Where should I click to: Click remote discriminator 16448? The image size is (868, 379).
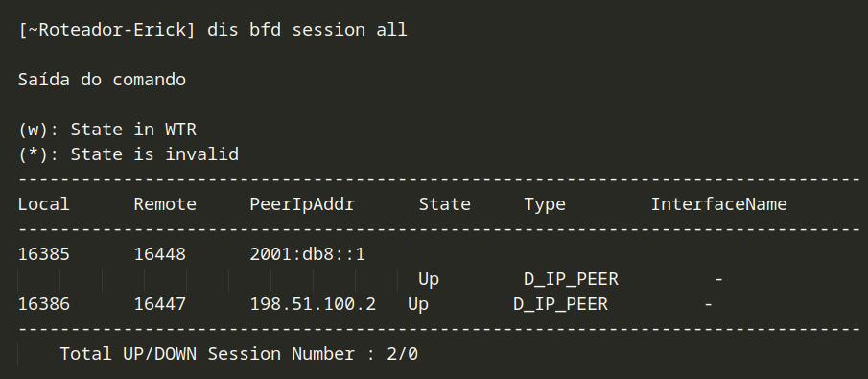pos(160,254)
